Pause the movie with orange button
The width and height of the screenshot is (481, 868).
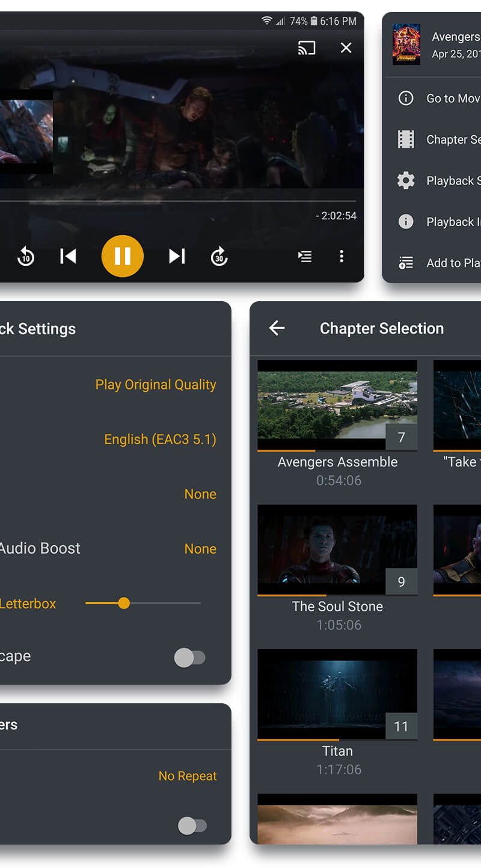(x=123, y=256)
